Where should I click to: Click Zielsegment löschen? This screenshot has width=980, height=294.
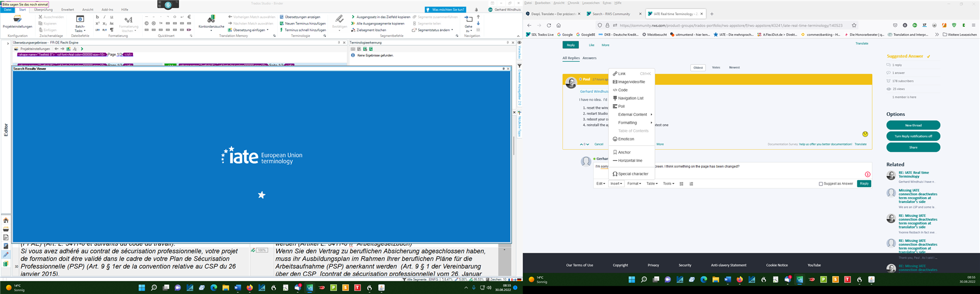pos(369,30)
